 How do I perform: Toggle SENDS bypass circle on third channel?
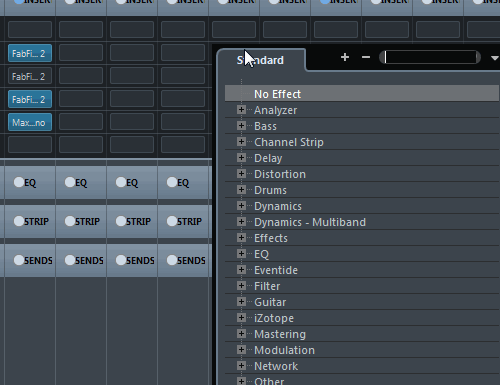click(121, 260)
